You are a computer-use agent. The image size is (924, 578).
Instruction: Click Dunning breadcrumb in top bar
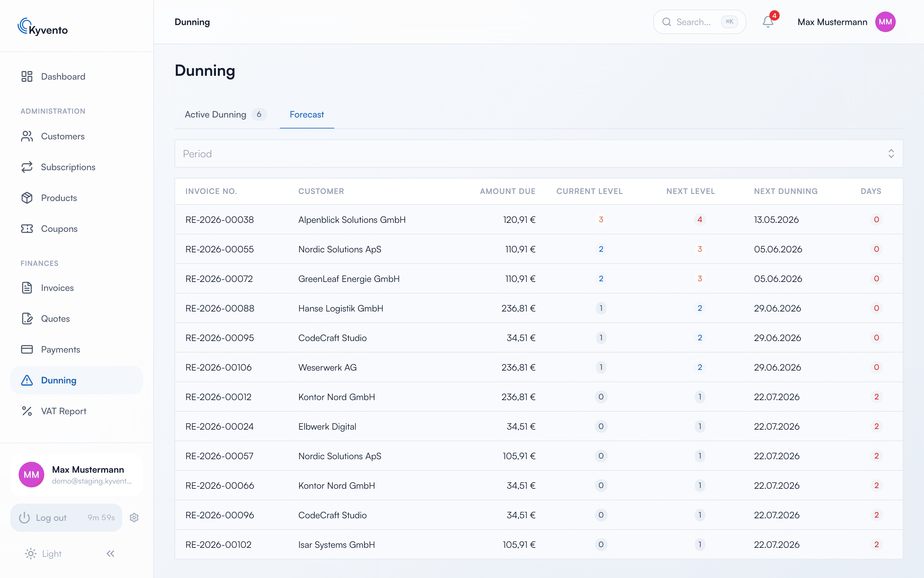(x=192, y=22)
